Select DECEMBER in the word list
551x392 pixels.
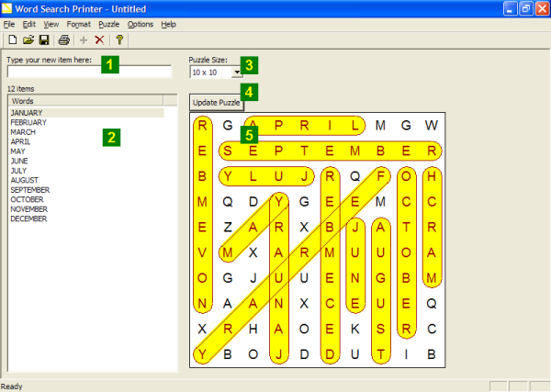coord(28,218)
